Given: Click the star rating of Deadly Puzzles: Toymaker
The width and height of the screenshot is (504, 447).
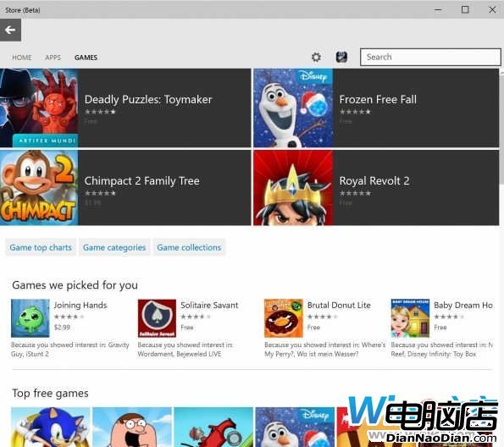Looking at the screenshot, I should [x=100, y=112].
